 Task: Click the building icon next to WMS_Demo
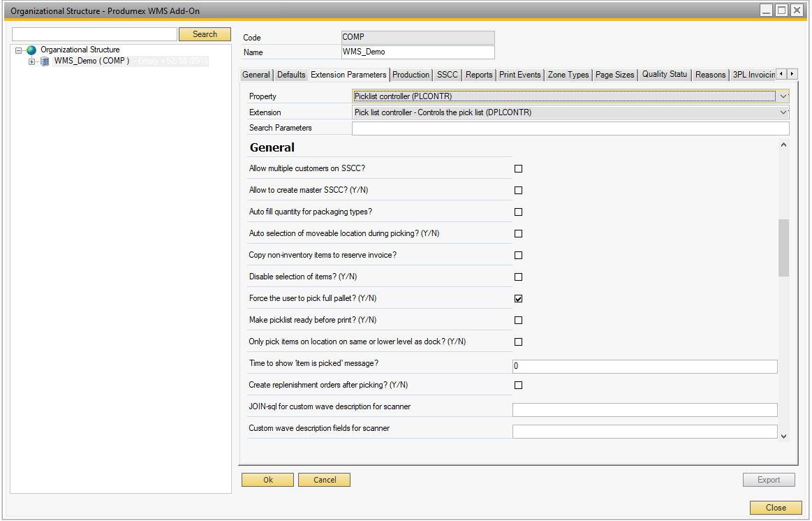(x=45, y=61)
